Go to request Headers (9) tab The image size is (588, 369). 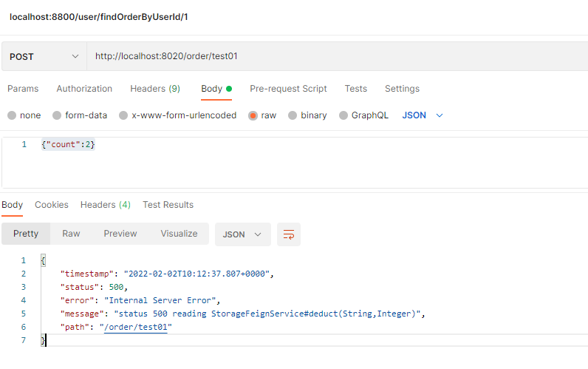pos(155,89)
